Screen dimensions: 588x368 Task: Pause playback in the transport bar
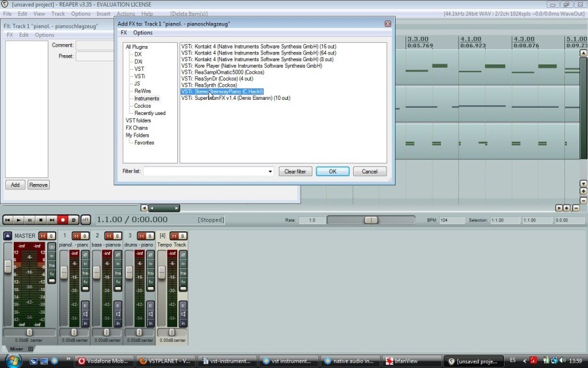point(30,220)
